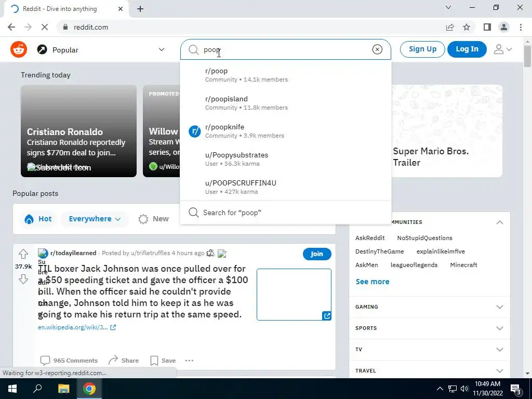Image resolution: width=532 pixels, height=399 pixels.
Task: Save the Jack Johnson post
Action: point(163,361)
